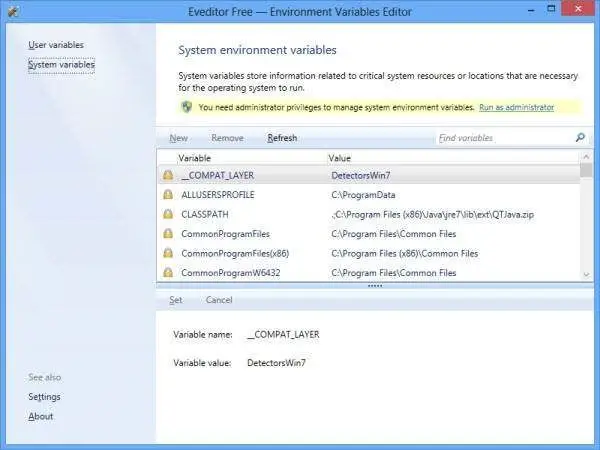Open Settings from the sidebar
Screen dimensions: 600x450
point(44,397)
